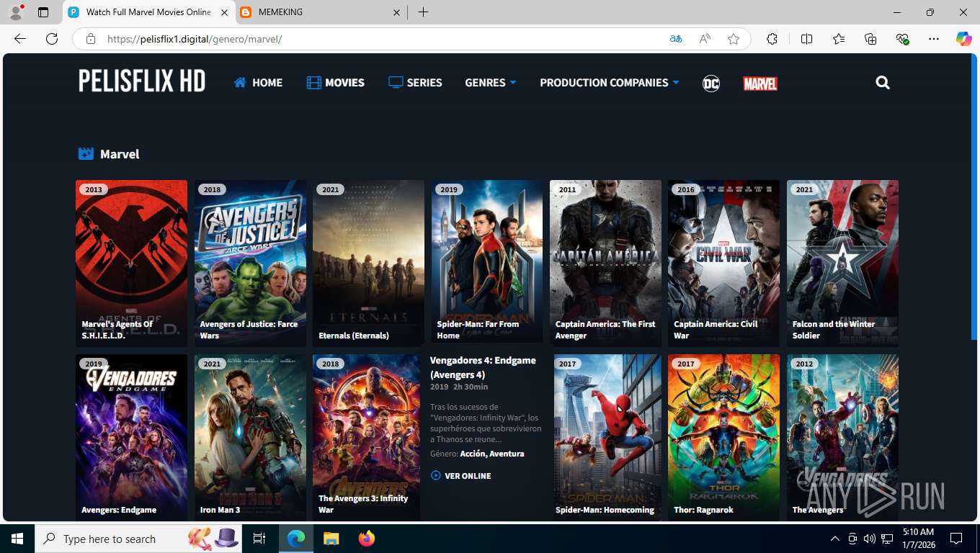Open the Aventura genre link

(x=507, y=454)
